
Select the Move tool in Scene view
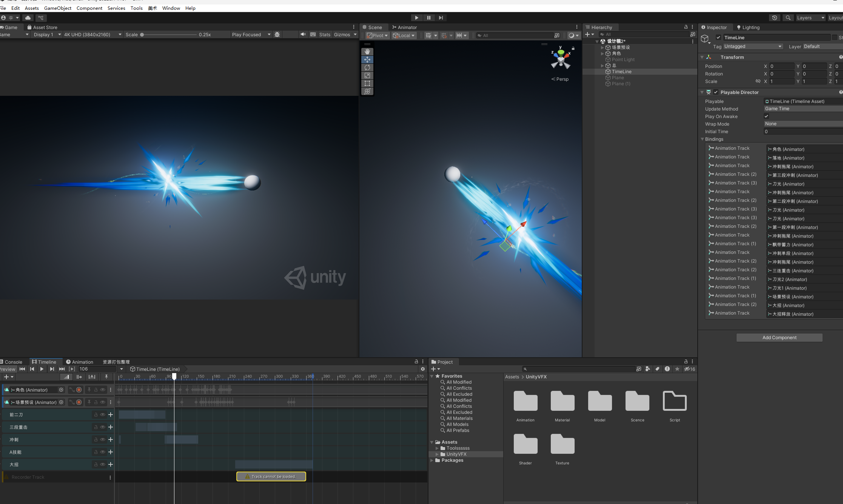[x=367, y=60]
